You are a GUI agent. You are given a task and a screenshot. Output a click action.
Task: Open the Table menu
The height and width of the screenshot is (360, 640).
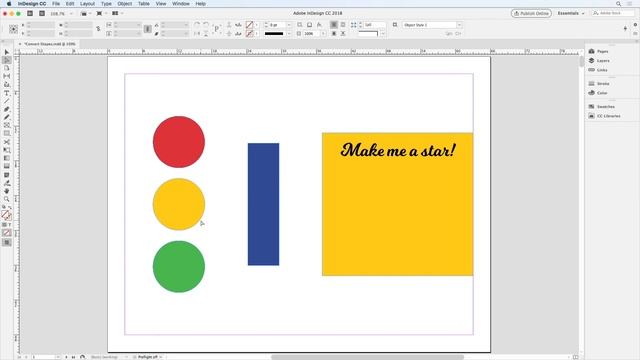pos(144,4)
